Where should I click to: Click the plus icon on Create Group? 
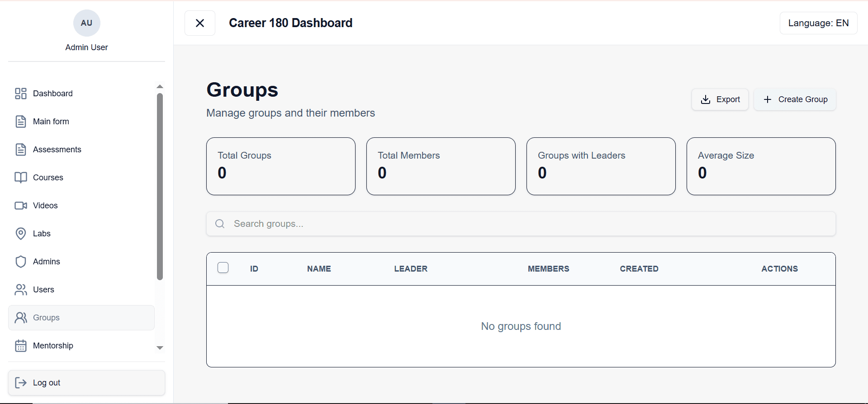pyautogui.click(x=768, y=99)
